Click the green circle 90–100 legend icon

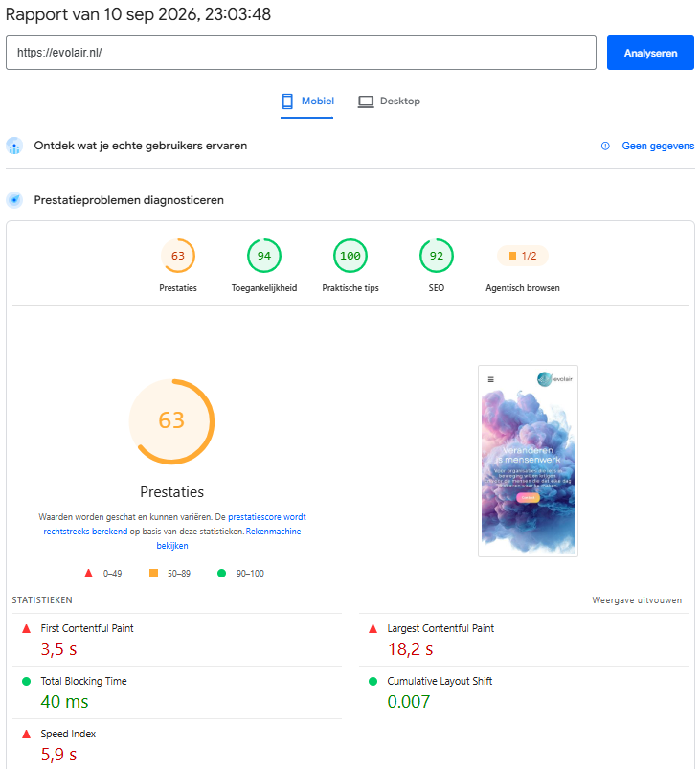(222, 573)
